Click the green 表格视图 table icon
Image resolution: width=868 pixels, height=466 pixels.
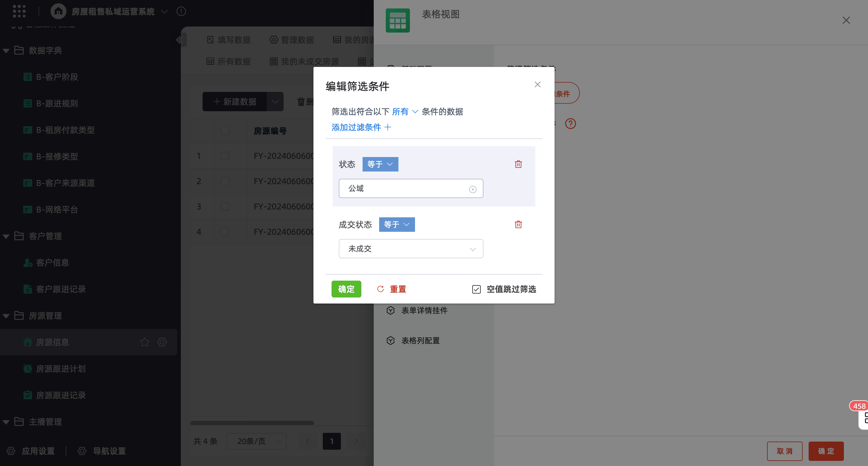398,20
